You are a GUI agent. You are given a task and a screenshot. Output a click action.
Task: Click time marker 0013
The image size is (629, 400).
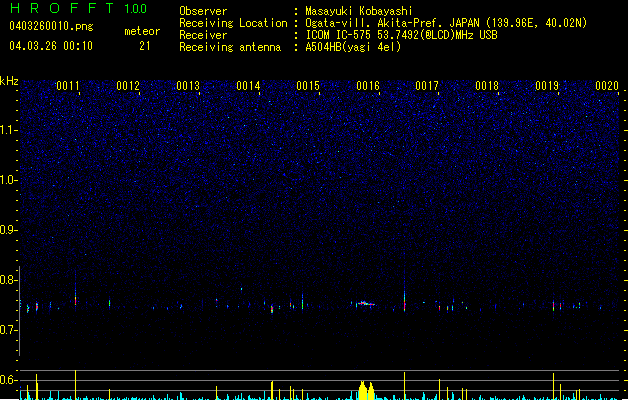point(188,86)
